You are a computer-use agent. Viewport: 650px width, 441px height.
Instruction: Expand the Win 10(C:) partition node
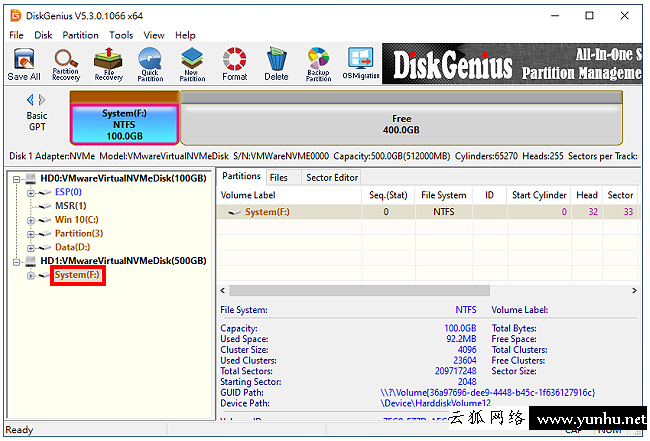[x=30, y=220]
